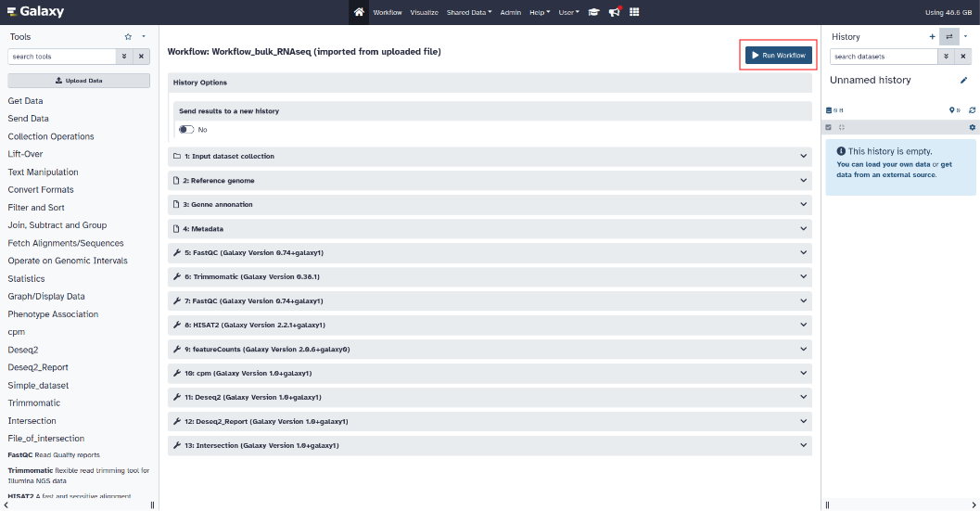The image size is (980, 511).
Task: Open the Workflow menu item
Action: pos(388,12)
